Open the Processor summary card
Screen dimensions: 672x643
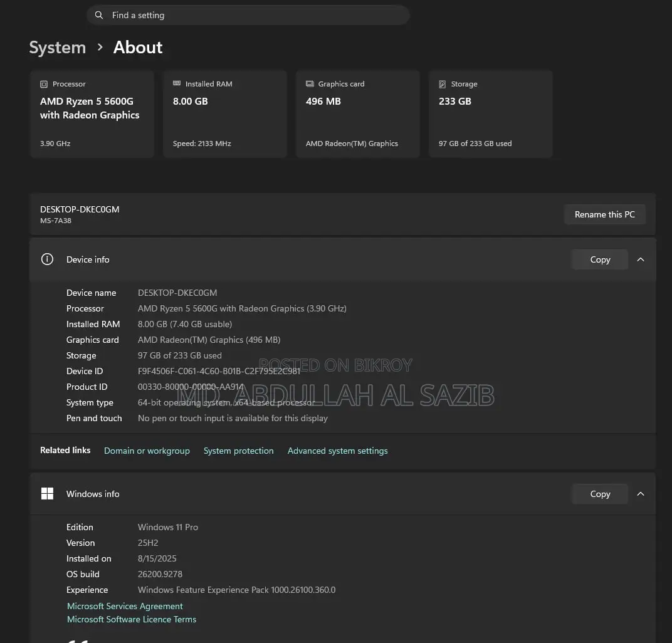[92, 114]
